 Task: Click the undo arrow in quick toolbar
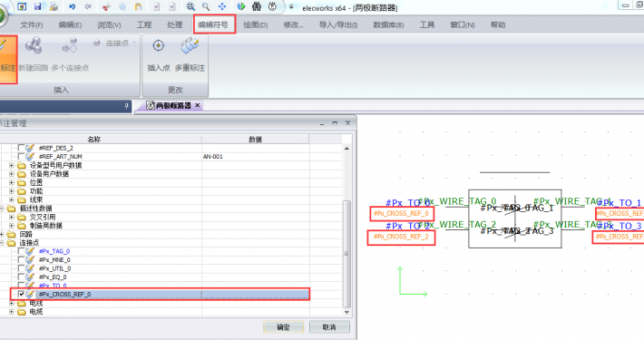pos(73,6)
